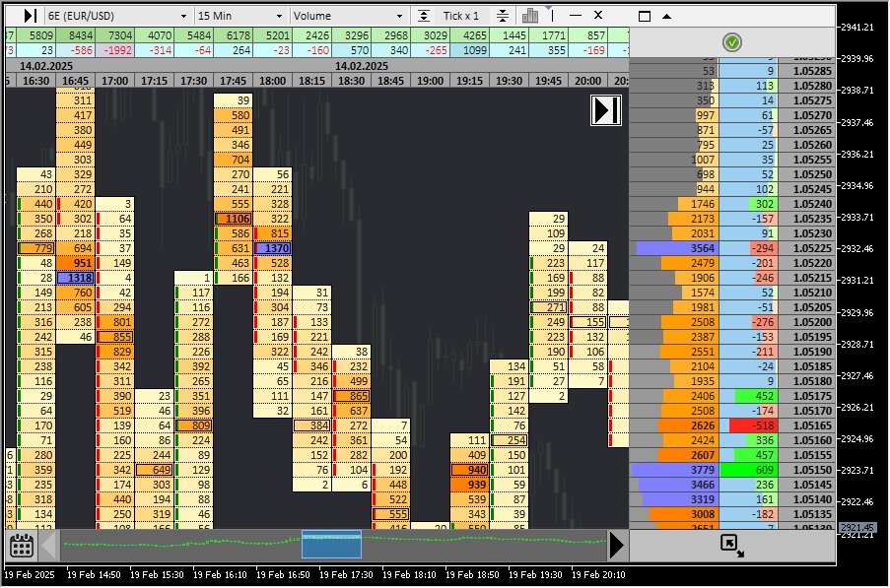The image size is (890, 588).
Task: Click the jump-to-latest black arrow icon on the chart
Action: pyautogui.click(x=605, y=109)
